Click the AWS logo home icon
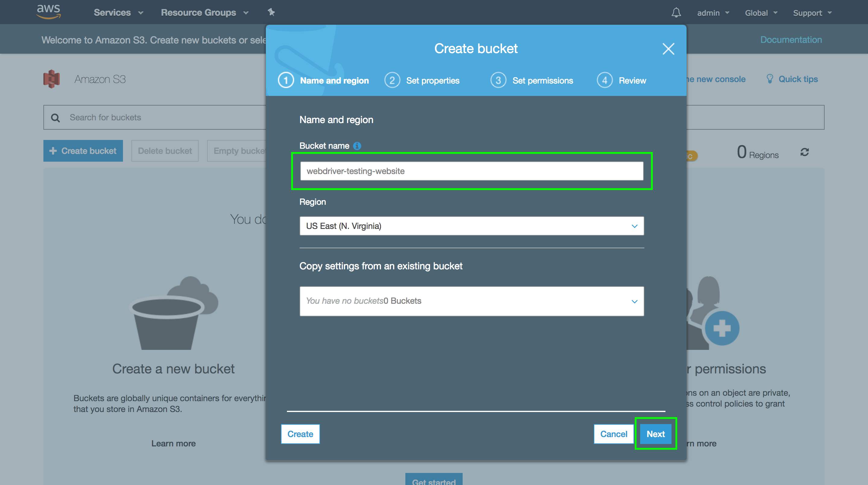Screen dimensions: 868x485 [x=49, y=12]
